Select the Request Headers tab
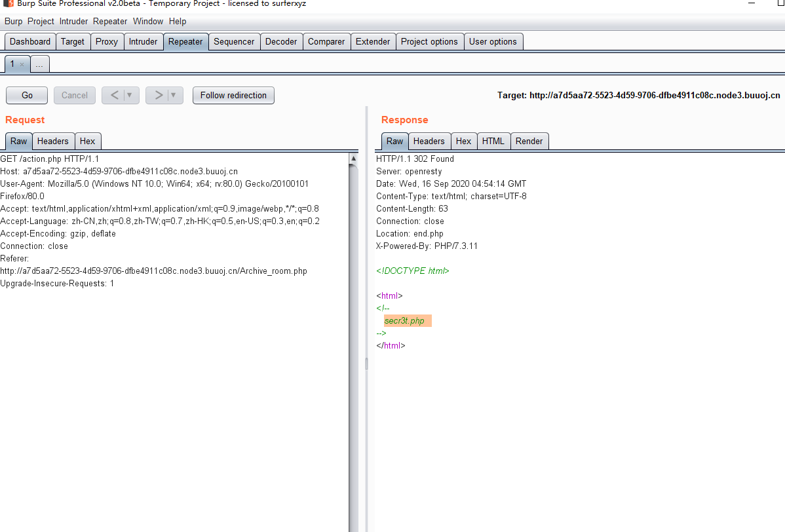The image size is (785, 532). (52, 141)
